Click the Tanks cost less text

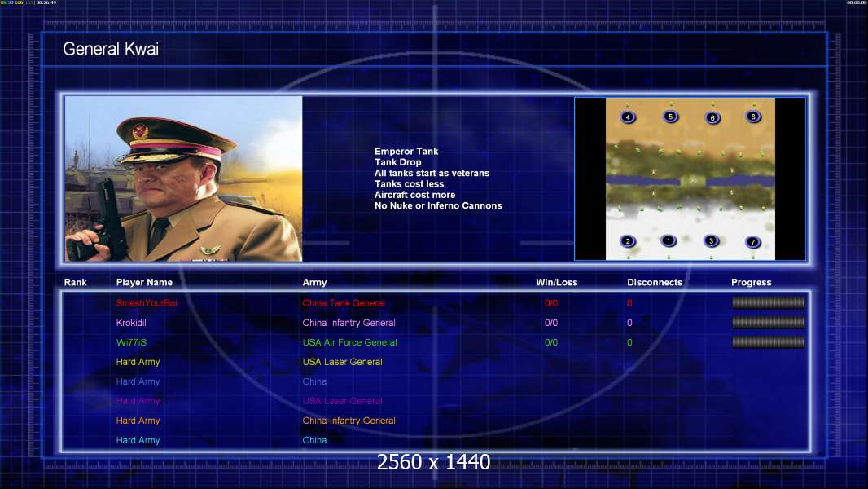[x=409, y=184]
